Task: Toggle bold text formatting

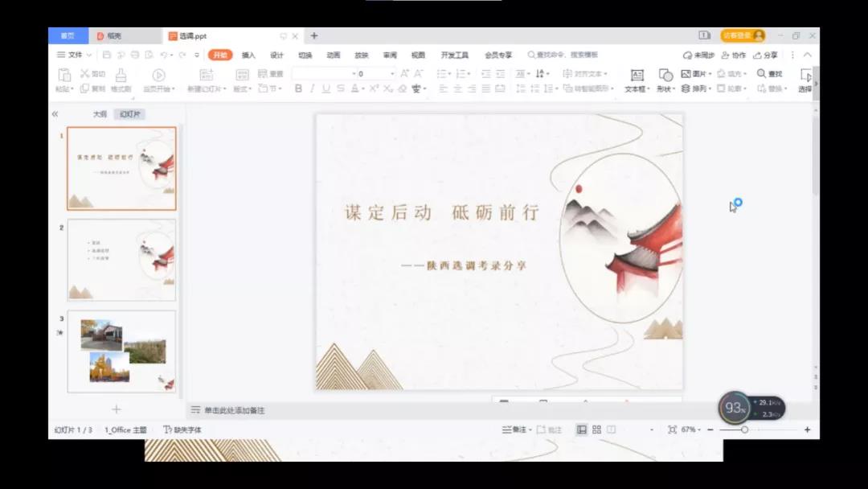Action: click(298, 88)
